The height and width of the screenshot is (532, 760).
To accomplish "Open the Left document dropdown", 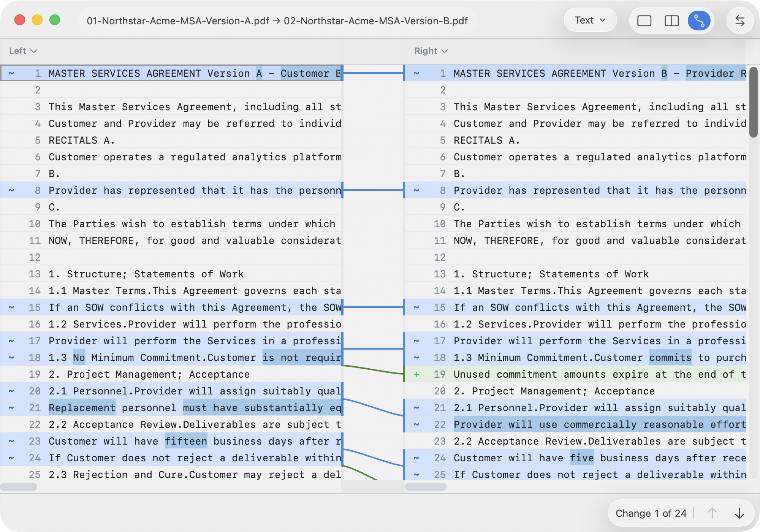I will 23,51.
